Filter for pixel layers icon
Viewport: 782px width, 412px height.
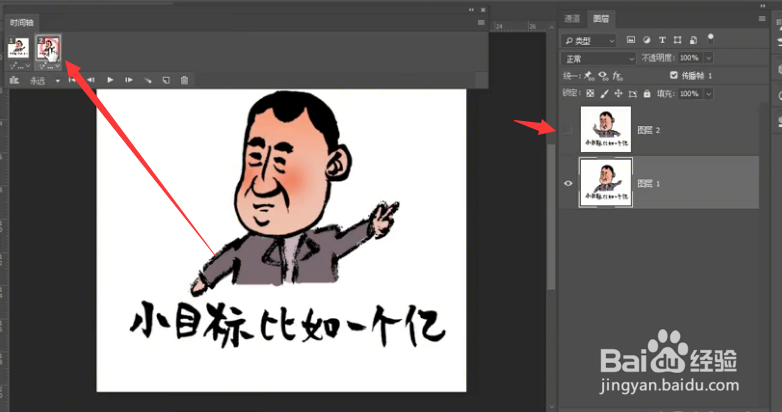(631, 40)
